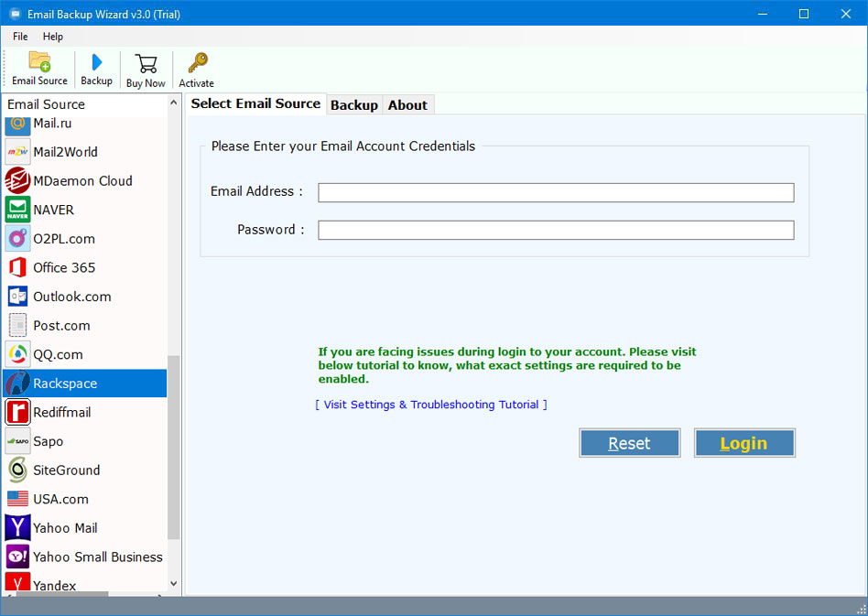The image size is (868, 616).
Task: Select the Outlook.com icon
Action: 17,297
